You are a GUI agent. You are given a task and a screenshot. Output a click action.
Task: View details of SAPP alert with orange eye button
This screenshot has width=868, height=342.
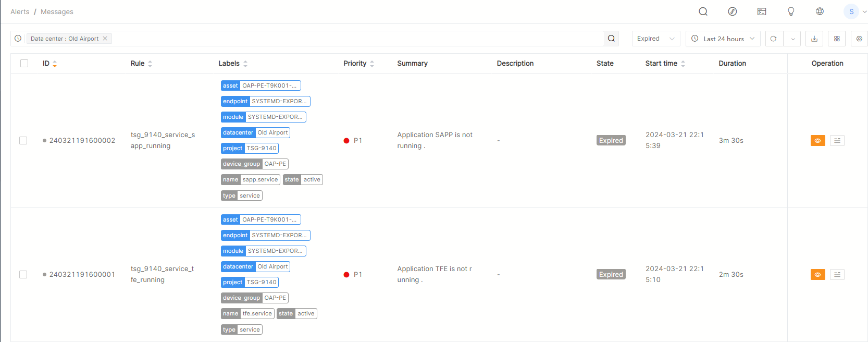817,141
